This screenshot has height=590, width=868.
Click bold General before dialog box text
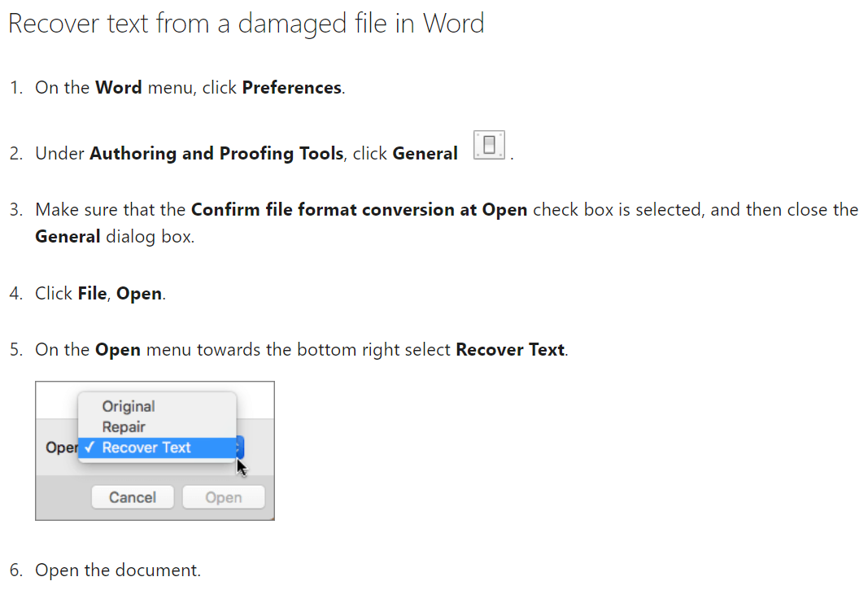pos(68,237)
